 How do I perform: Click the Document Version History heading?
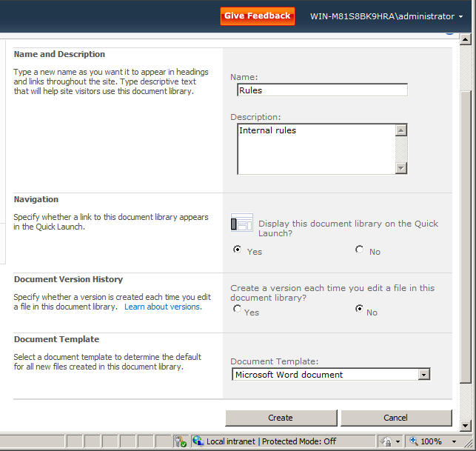(x=69, y=279)
